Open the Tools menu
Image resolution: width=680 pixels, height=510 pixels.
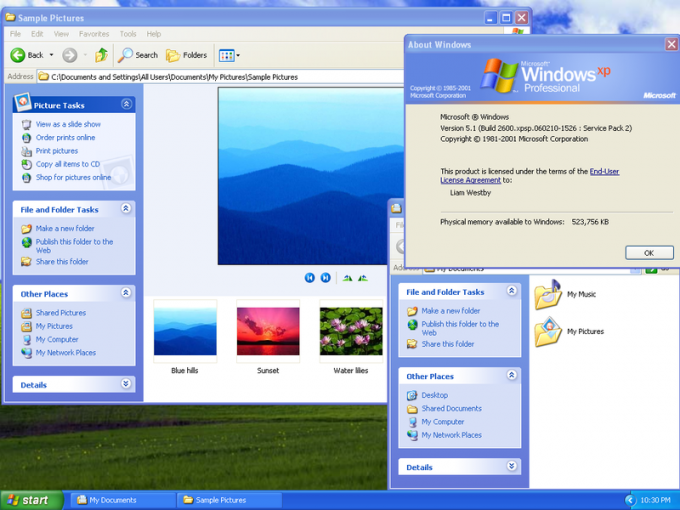(128, 34)
